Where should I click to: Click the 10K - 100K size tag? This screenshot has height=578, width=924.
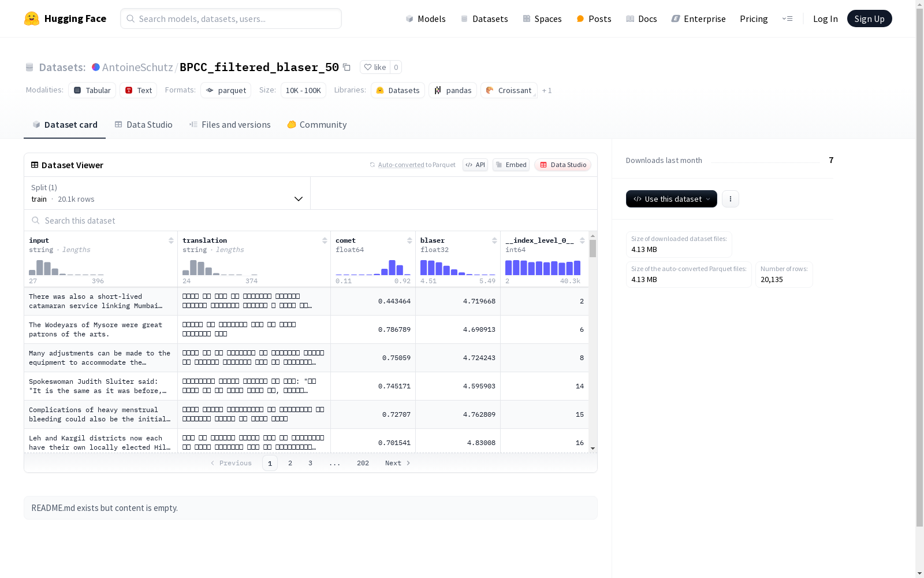pyautogui.click(x=303, y=90)
